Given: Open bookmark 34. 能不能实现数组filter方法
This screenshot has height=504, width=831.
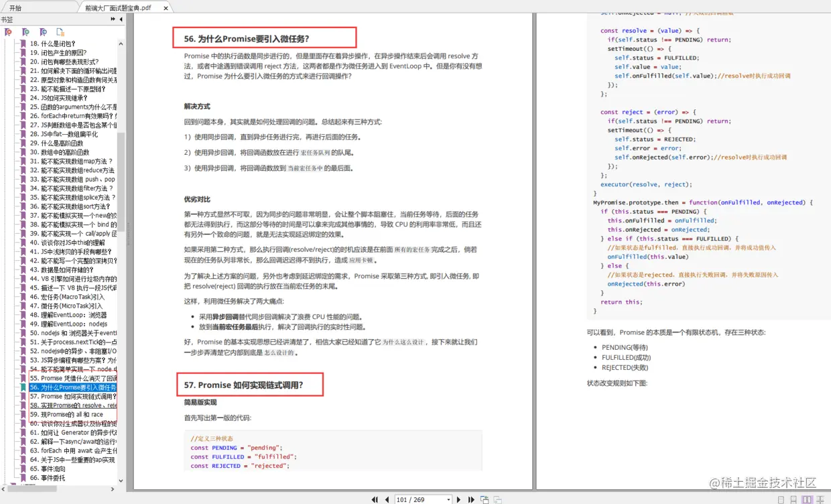Looking at the screenshot, I should [x=72, y=188].
